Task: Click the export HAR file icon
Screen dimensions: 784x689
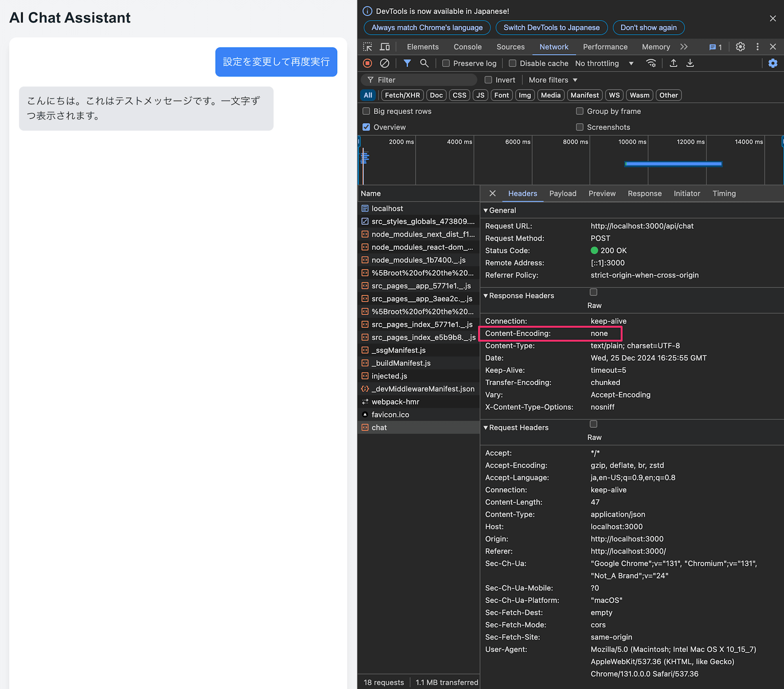Action: [690, 64]
